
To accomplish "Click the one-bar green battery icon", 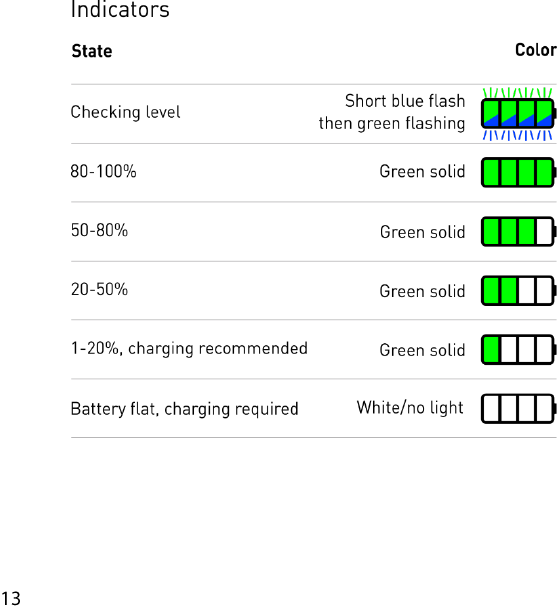I will pos(518,349).
